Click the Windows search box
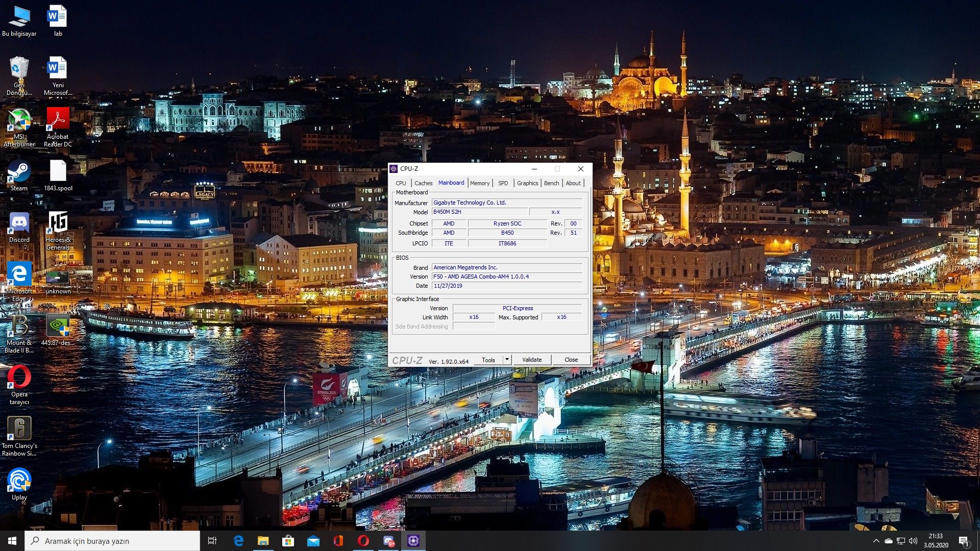Screen dimensions: 980x551 tap(112, 541)
